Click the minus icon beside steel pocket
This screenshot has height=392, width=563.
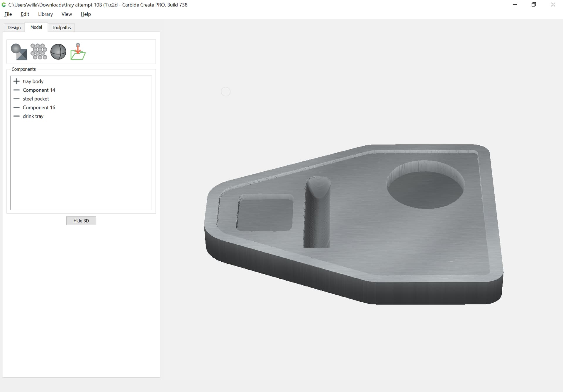pos(16,99)
